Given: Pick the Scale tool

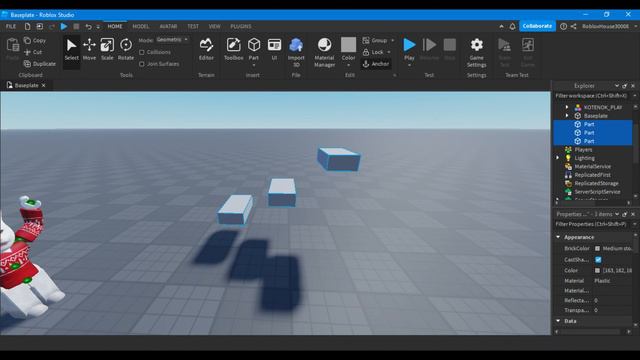Looking at the screenshot, I should click(107, 49).
